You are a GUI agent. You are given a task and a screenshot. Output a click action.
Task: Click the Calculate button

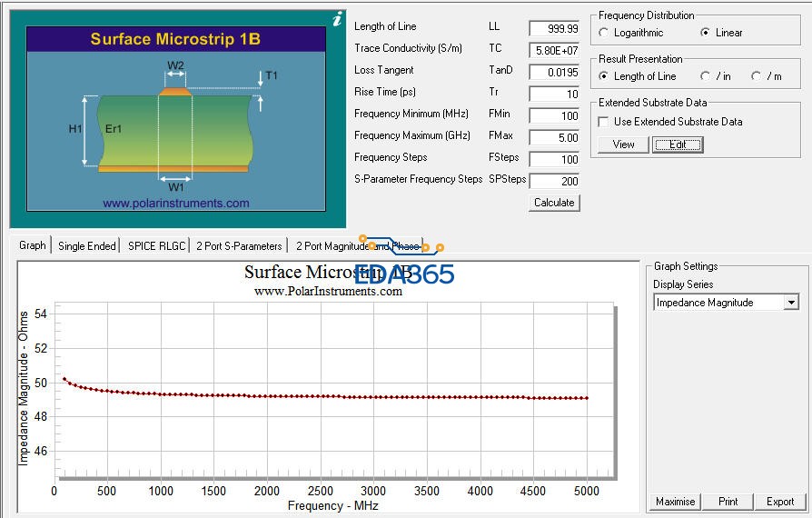(554, 203)
